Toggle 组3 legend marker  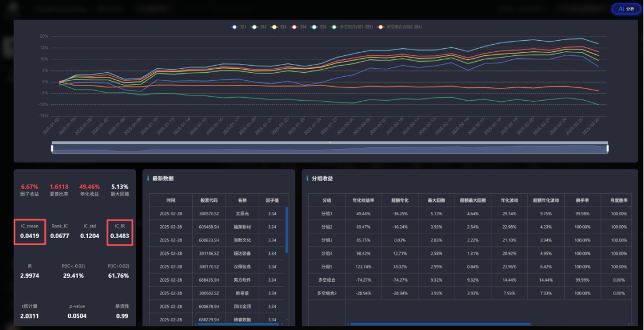point(275,27)
